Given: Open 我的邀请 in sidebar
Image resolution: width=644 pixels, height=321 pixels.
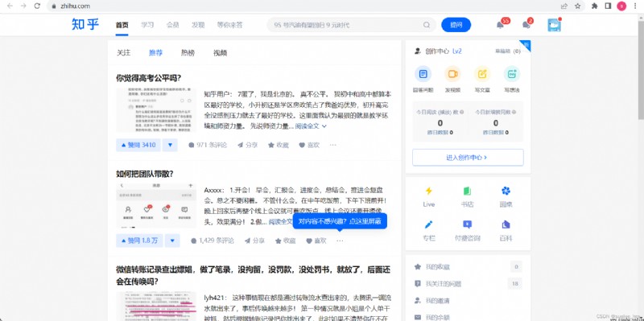Looking at the screenshot, I should (432, 301).
